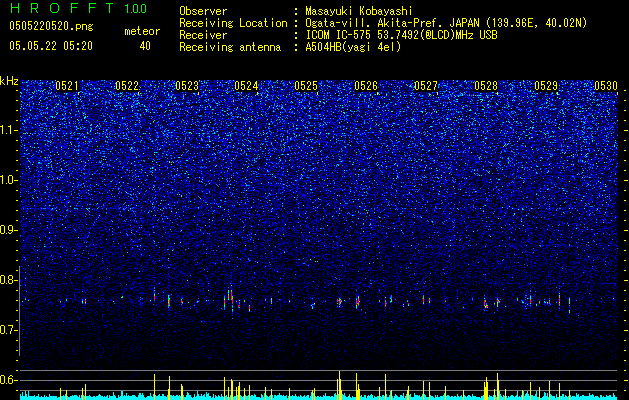This screenshot has height=400, width=629.
Task: Click the Receiving antenna label
Action: (x=230, y=47)
